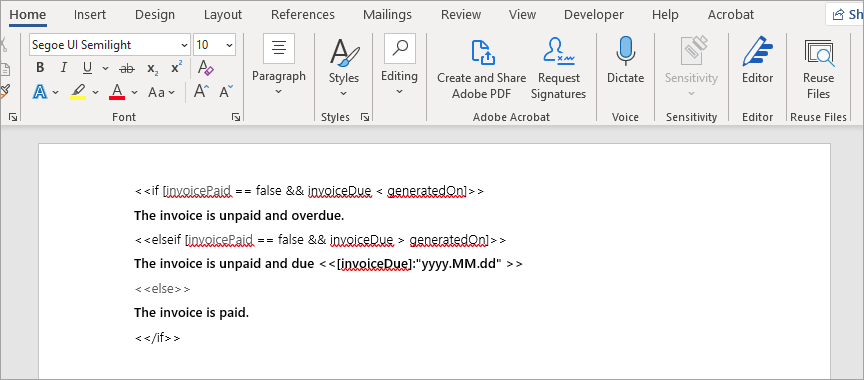The image size is (864, 380).
Task: Toggle Superscript formatting
Action: (176, 68)
